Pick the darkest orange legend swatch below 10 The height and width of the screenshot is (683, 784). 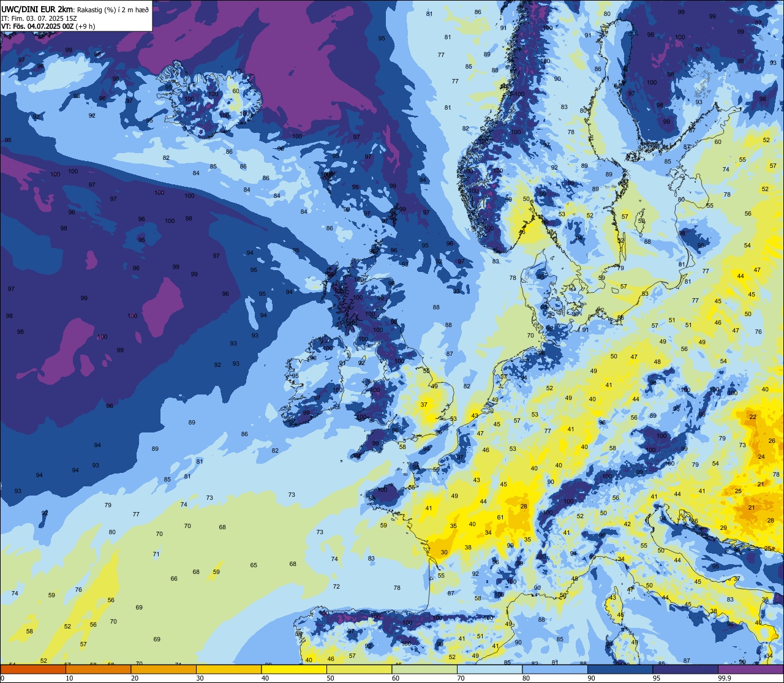click(x=33, y=669)
